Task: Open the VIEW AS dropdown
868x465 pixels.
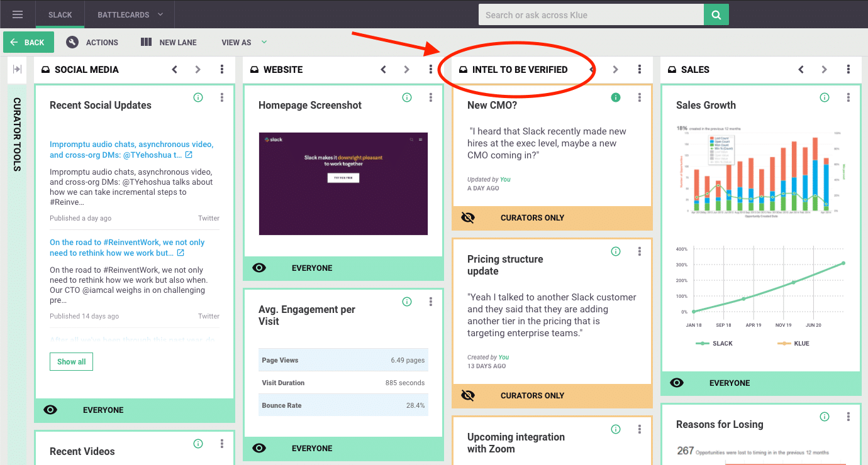Action: (x=263, y=42)
